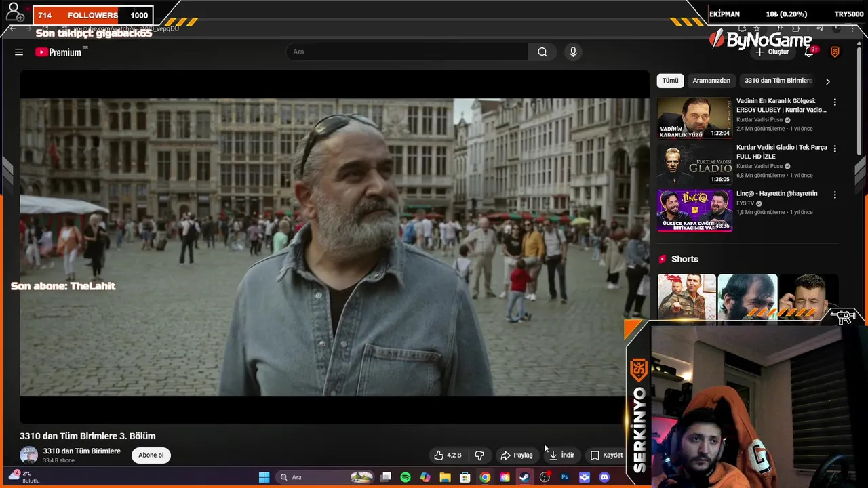Open the blue app icon left of Discord
The width and height of the screenshot is (868, 488).
tap(584, 477)
